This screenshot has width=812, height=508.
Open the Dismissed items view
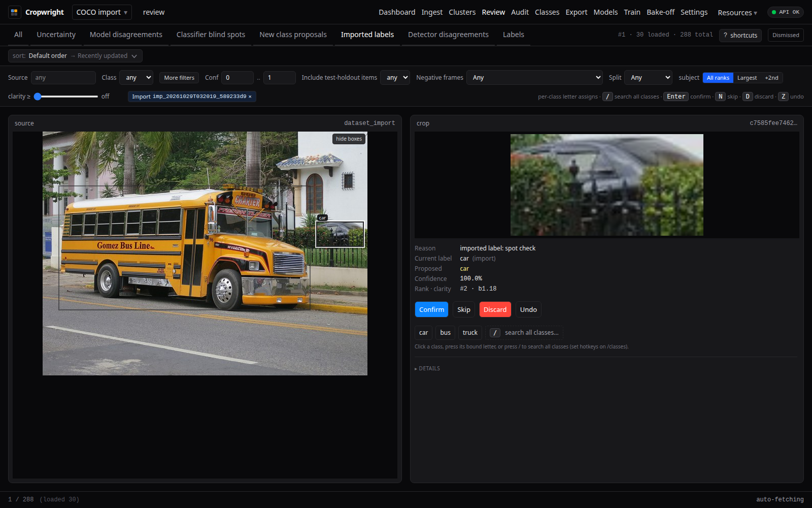coord(786,35)
